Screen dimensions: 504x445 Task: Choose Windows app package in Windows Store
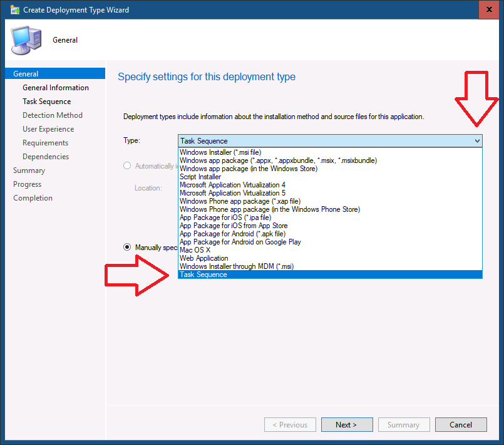pos(330,169)
